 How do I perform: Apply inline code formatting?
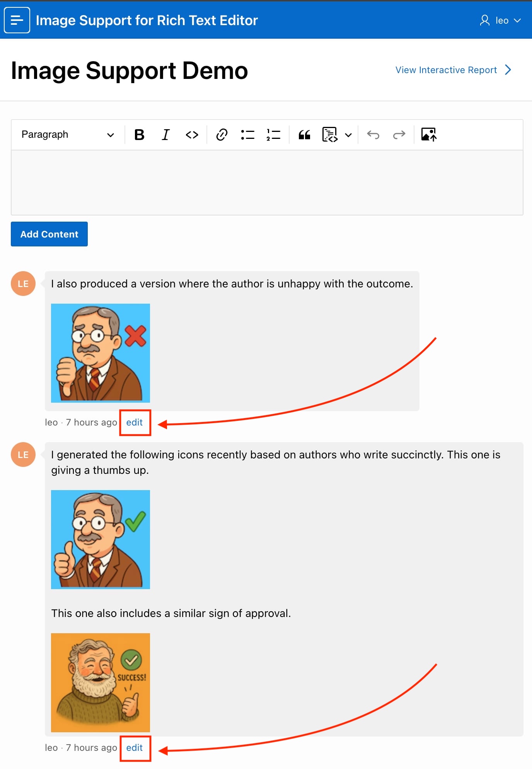click(x=192, y=135)
